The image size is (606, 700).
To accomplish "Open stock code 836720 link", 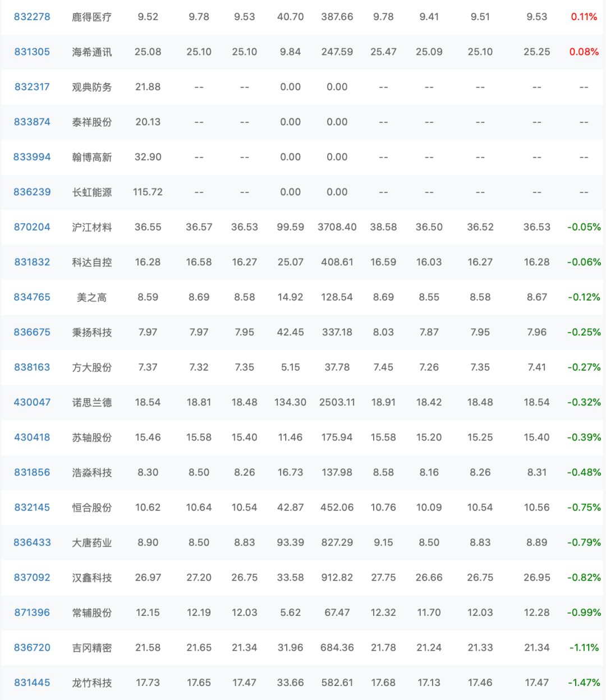I will coord(32,648).
